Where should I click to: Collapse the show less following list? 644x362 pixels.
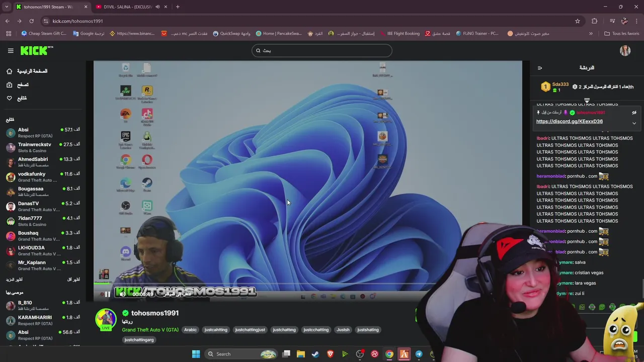tap(73, 280)
